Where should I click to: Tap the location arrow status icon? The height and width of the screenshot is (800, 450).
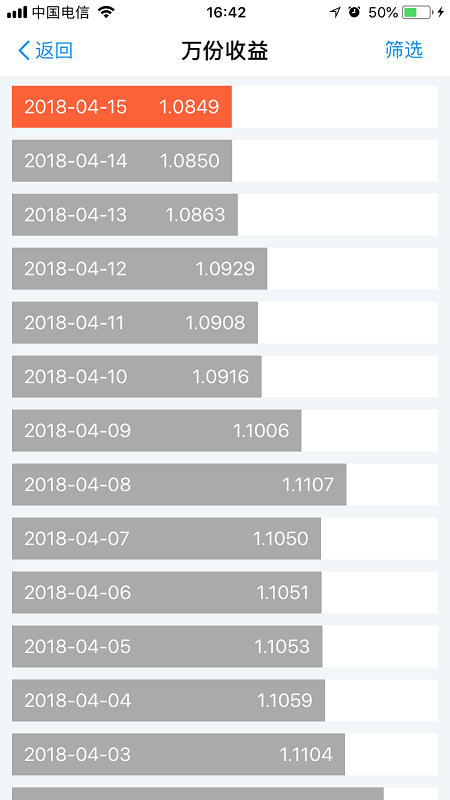tap(335, 12)
